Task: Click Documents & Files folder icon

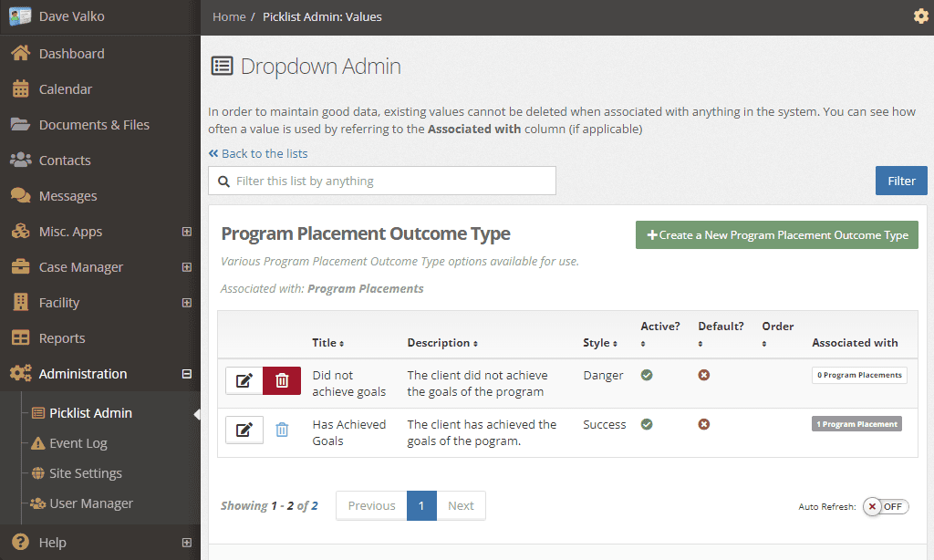Action: click(x=20, y=125)
